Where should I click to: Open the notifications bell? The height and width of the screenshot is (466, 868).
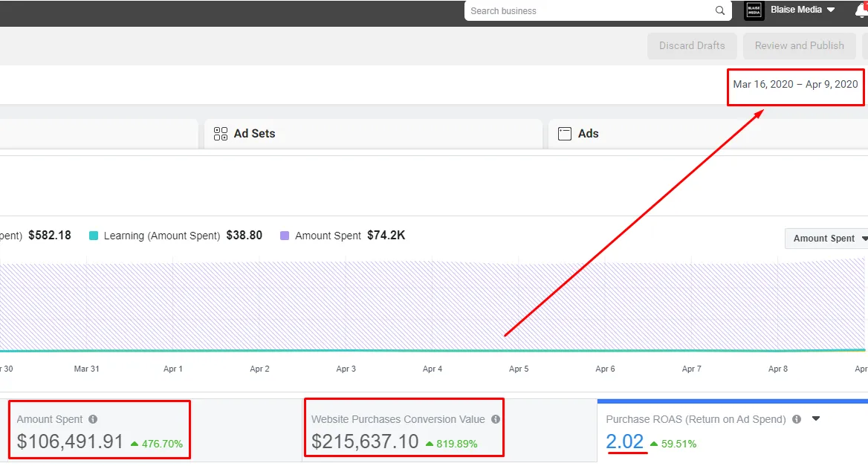(861, 10)
